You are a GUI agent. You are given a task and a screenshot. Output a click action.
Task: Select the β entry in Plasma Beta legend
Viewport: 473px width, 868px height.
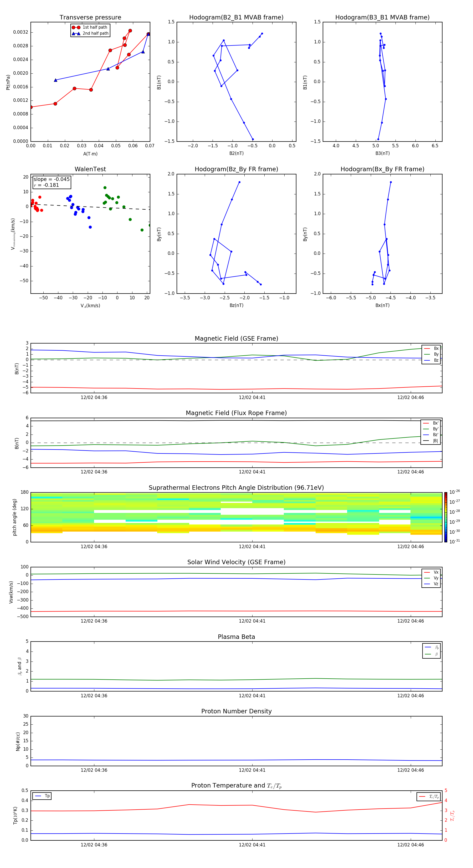(431, 654)
